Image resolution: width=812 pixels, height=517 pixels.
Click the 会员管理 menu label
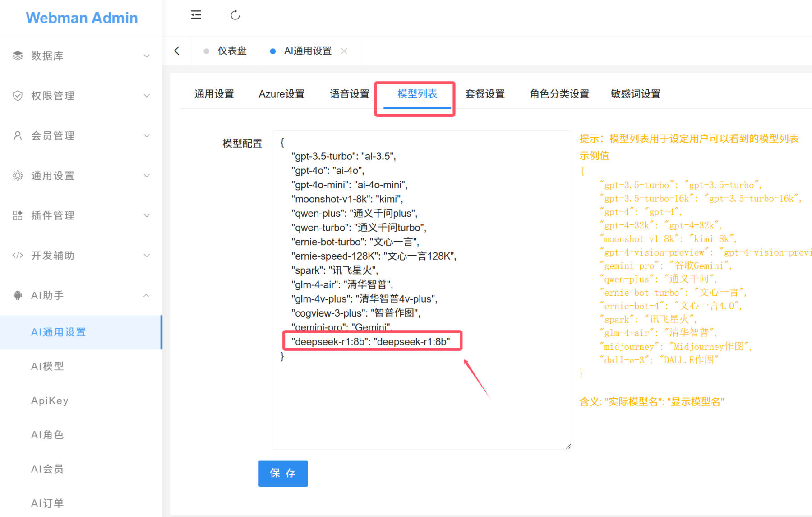(53, 136)
